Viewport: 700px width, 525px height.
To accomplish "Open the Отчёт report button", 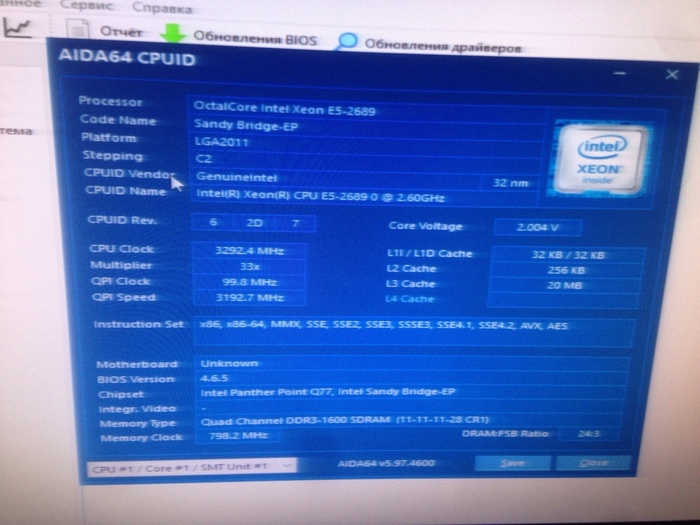I will tap(121, 32).
